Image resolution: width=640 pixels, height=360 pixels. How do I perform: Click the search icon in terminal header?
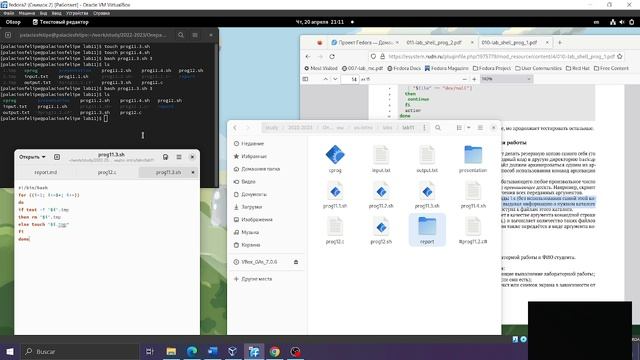pyautogui.click(x=181, y=35)
